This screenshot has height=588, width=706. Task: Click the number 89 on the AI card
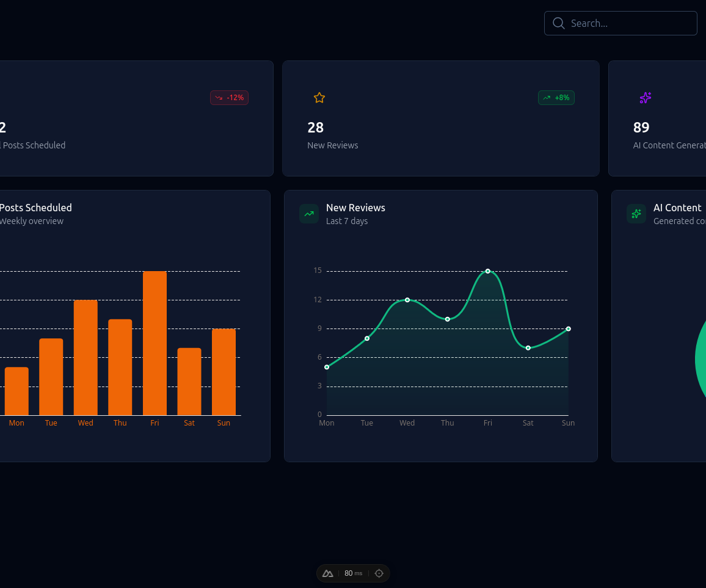click(641, 128)
